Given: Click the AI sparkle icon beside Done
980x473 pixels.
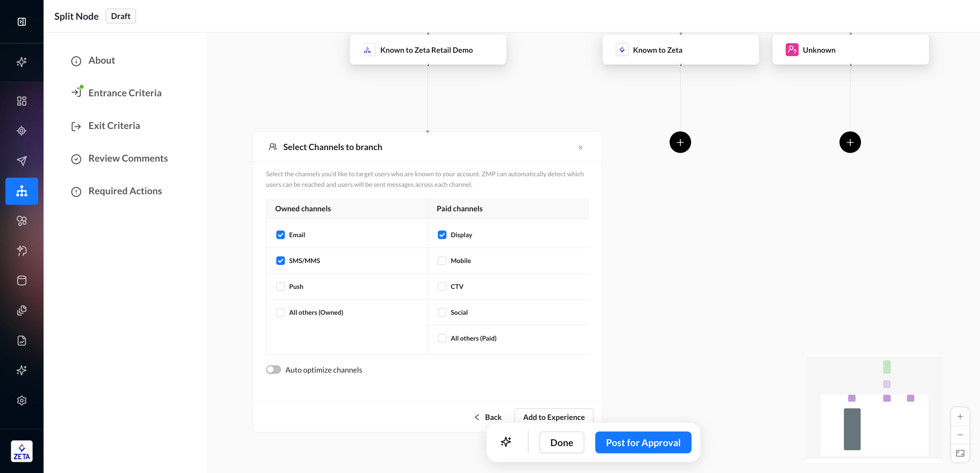Looking at the screenshot, I should [506, 442].
